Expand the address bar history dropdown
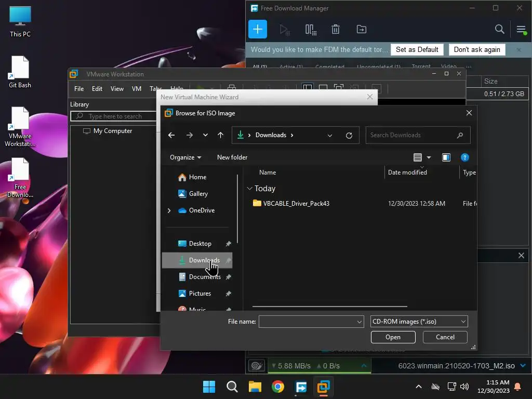This screenshot has width=532, height=399. click(330, 136)
